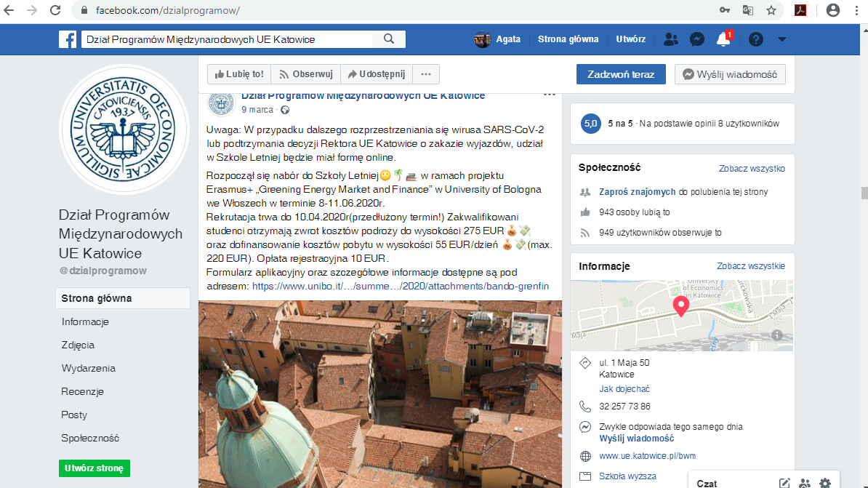This screenshot has width=868, height=488.
Task: Open friend requests icon
Action: (x=671, y=39)
